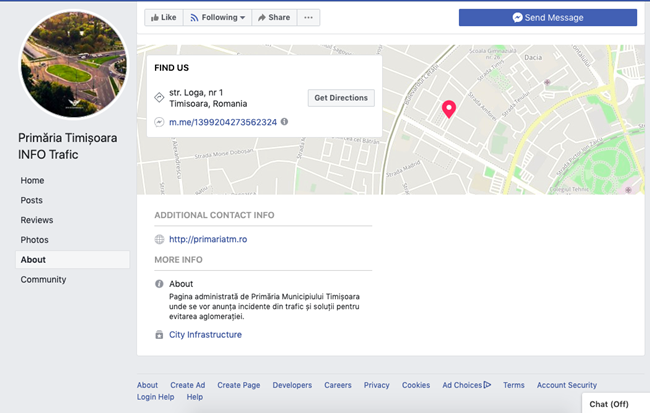
Task: Click the red map location pin
Action: (449, 109)
